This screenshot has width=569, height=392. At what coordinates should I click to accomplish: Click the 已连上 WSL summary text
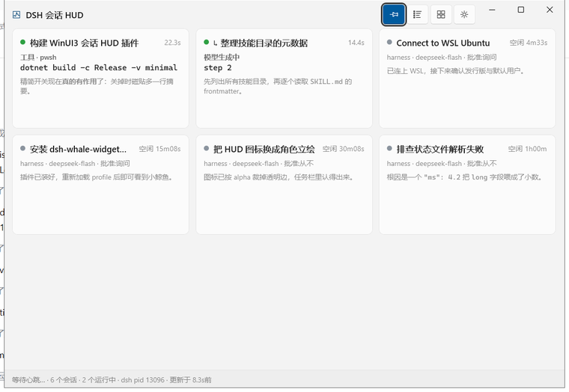[456, 71]
